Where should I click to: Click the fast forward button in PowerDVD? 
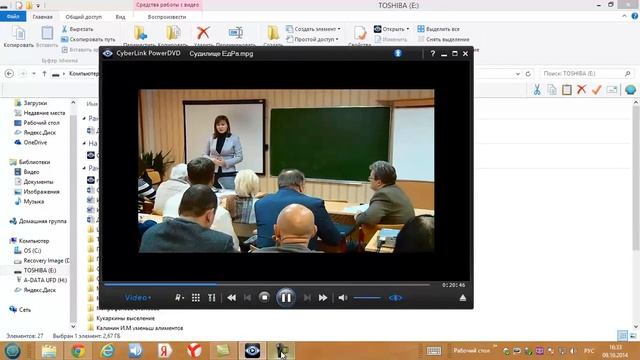click(x=323, y=298)
